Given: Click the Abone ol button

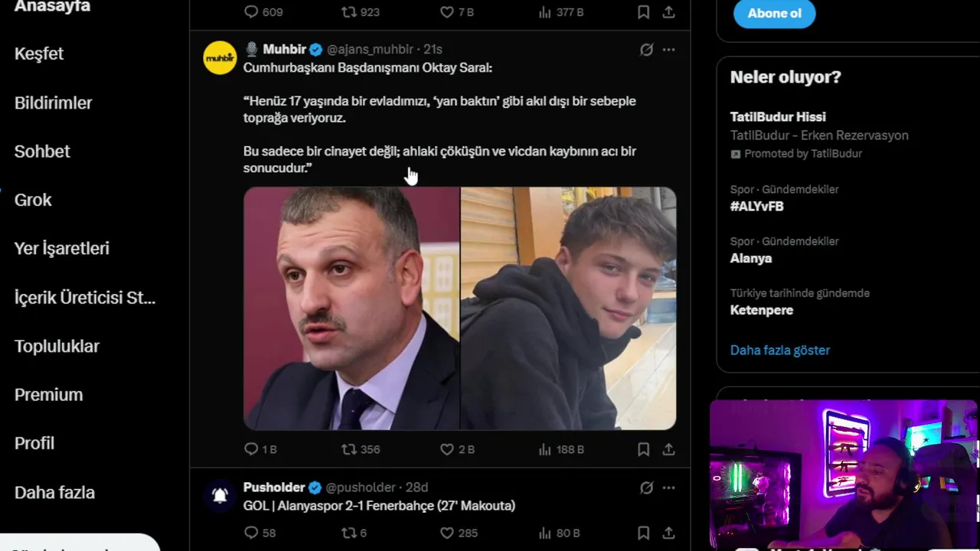Looking at the screenshot, I should tap(774, 14).
